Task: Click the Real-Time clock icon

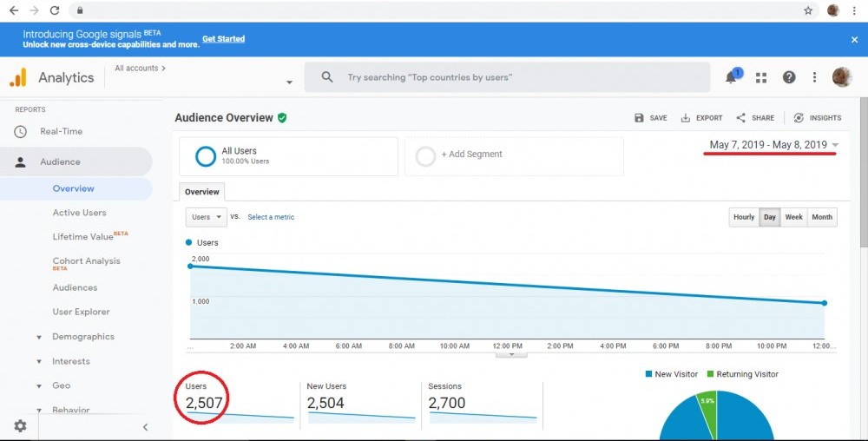Action: click(21, 132)
